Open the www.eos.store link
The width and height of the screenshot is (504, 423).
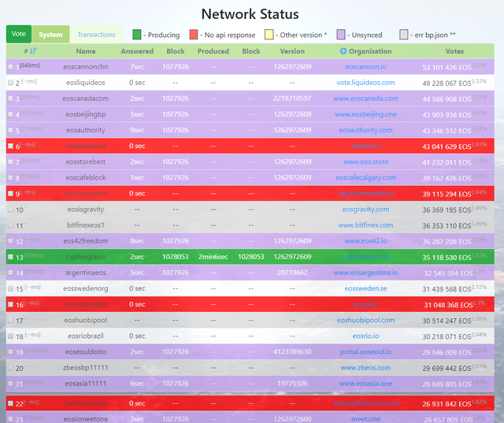coord(365,161)
